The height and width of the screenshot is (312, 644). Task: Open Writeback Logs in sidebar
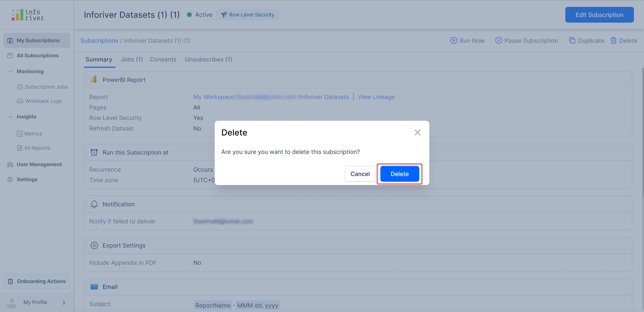tap(43, 101)
